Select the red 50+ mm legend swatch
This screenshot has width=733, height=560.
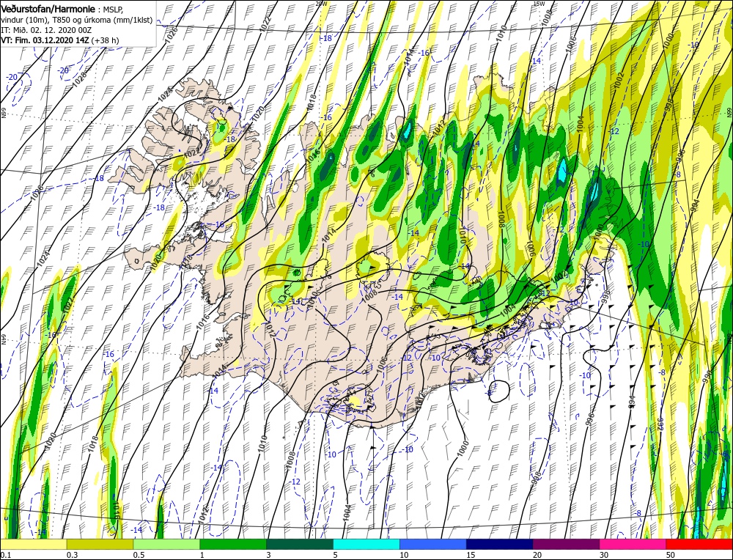pos(699,544)
